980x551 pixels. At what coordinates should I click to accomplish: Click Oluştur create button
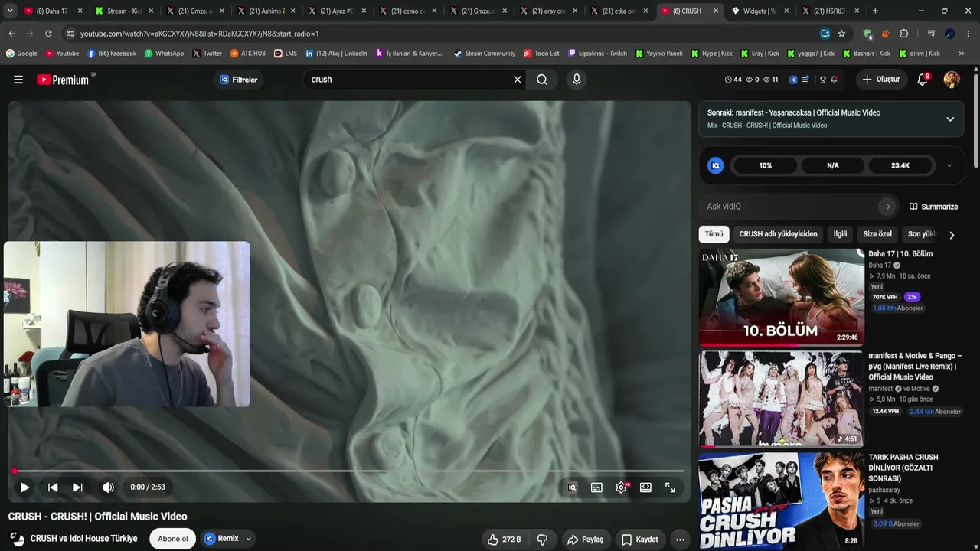880,80
